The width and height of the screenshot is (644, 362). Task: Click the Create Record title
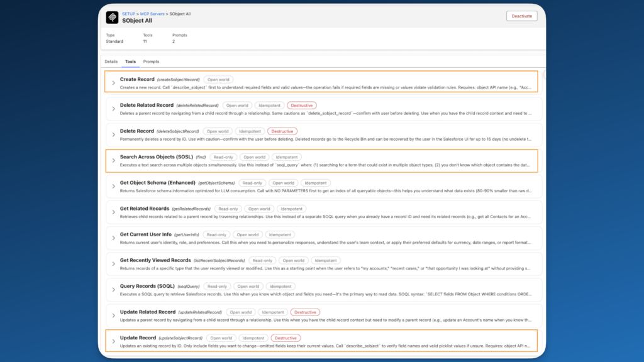137,79
